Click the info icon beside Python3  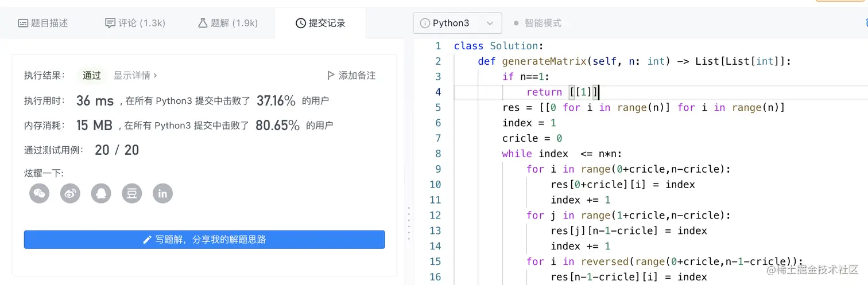coord(425,23)
